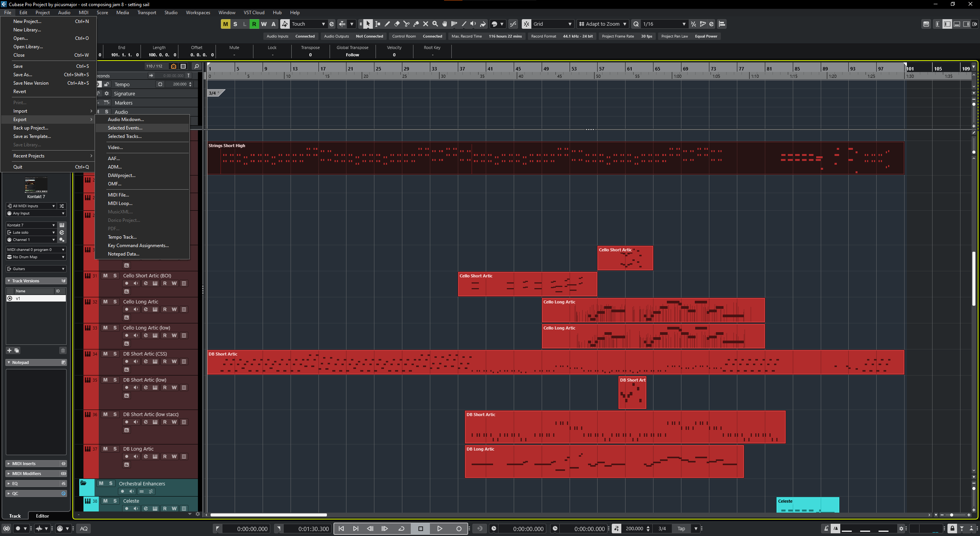980x536 pixels.
Task: Activate the Range Selection tool
Action: (x=377, y=24)
